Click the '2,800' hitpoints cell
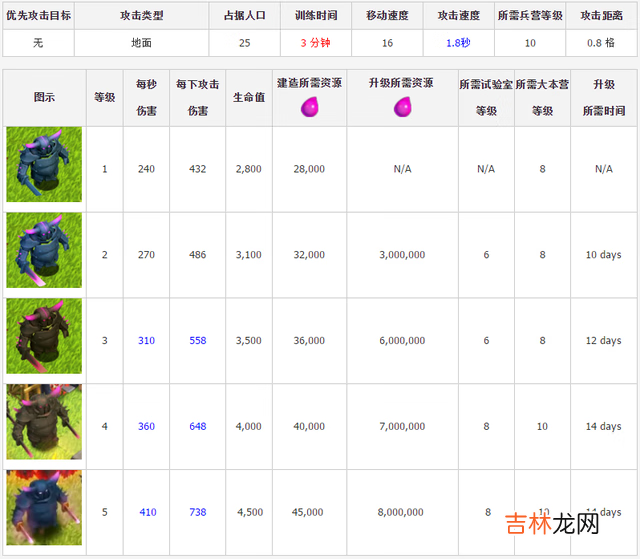The image size is (640, 559). [x=249, y=169]
